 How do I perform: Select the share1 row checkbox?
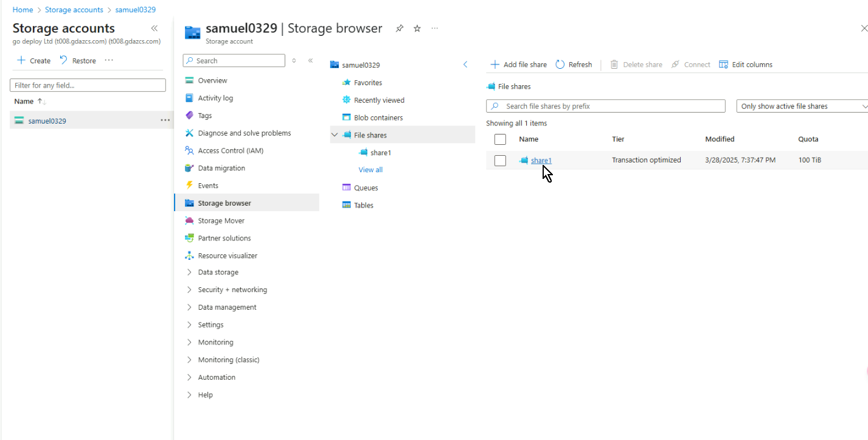(x=500, y=161)
